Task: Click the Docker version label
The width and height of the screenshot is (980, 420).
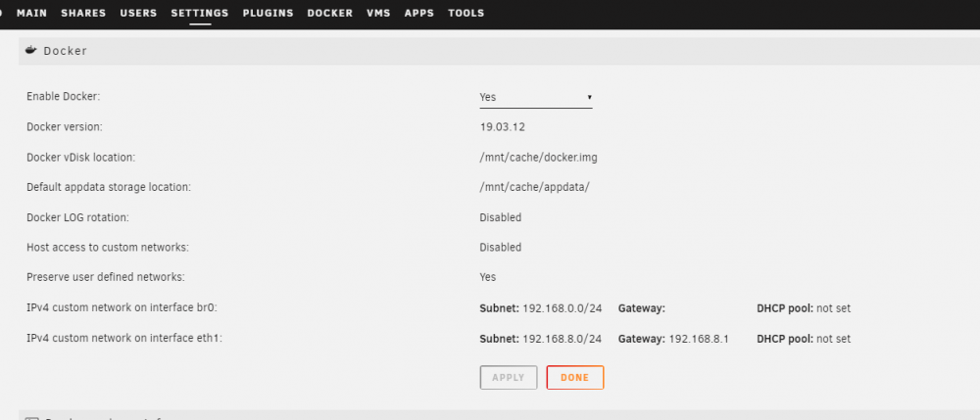Action: point(65,127)
